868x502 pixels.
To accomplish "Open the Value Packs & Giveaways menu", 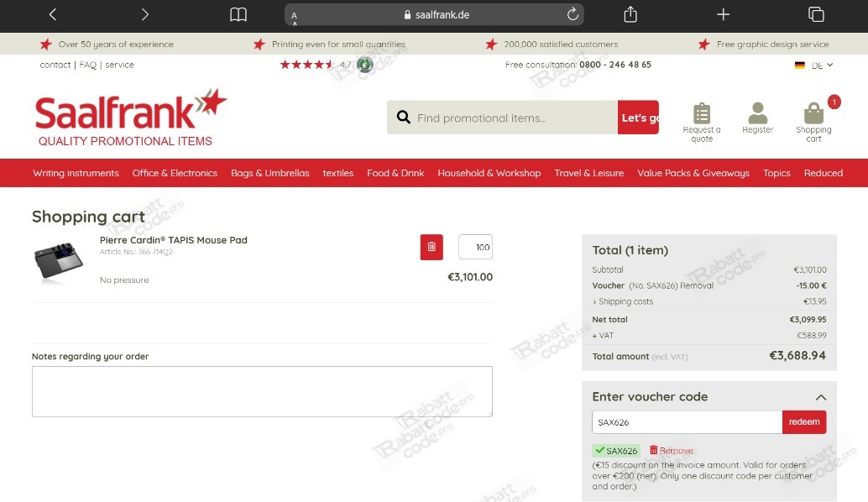I will click(x=693, y=173).
